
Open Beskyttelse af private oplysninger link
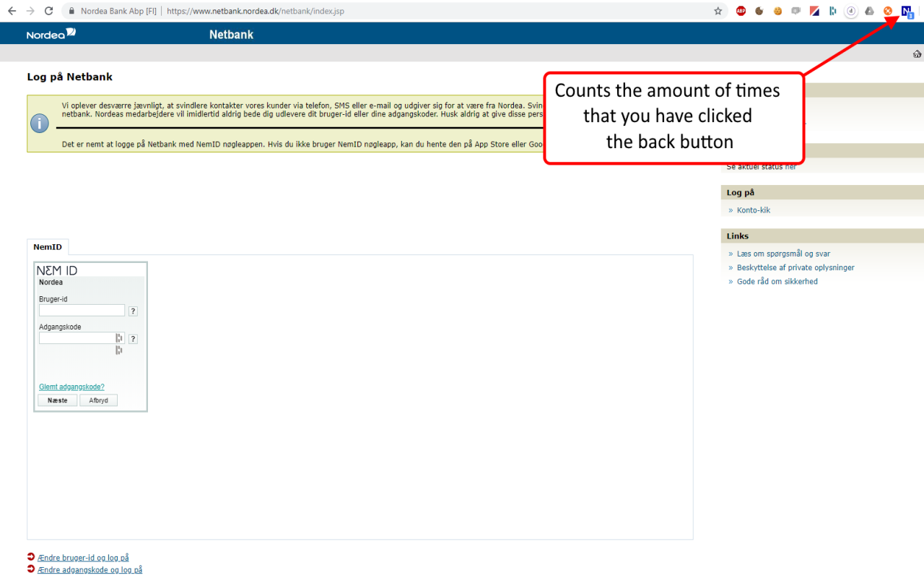(796, 267)
